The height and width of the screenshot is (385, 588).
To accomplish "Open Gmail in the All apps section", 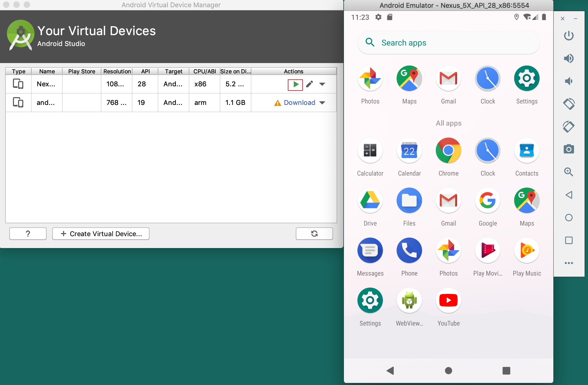I will tap(449, 207).
